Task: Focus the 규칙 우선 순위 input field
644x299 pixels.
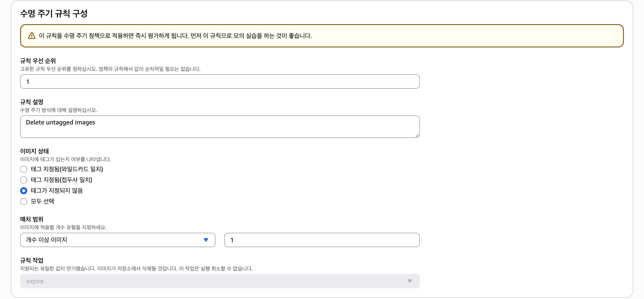Action: pyautogui.click(x=220, y=81)
